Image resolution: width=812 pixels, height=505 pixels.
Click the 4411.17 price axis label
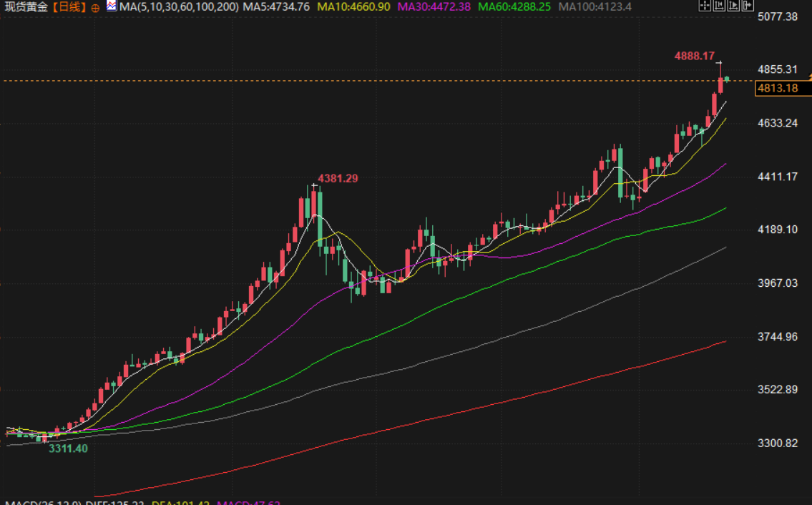[778, 177]
